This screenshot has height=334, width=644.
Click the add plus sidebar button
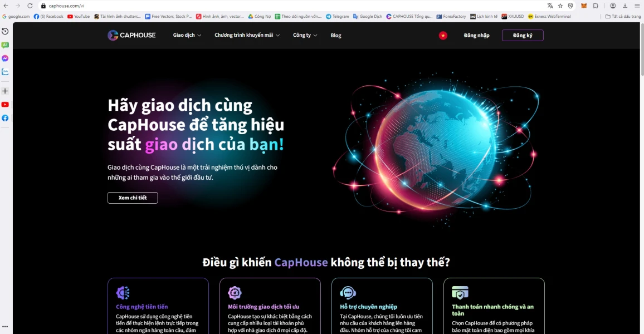[x=5, y=91]
